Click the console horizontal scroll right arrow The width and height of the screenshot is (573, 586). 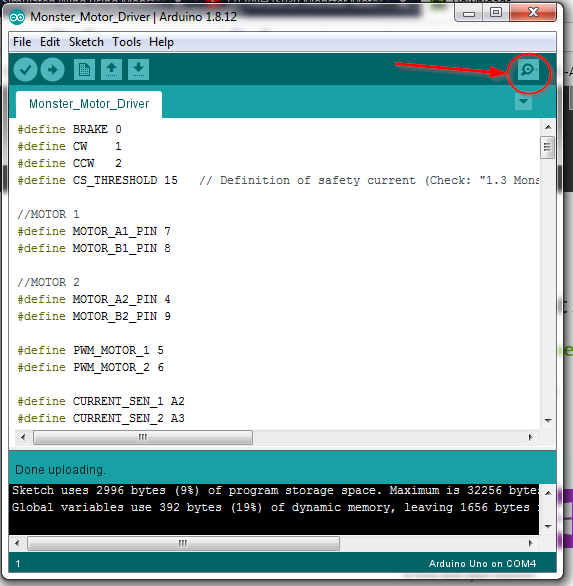[x=530, y=543]
